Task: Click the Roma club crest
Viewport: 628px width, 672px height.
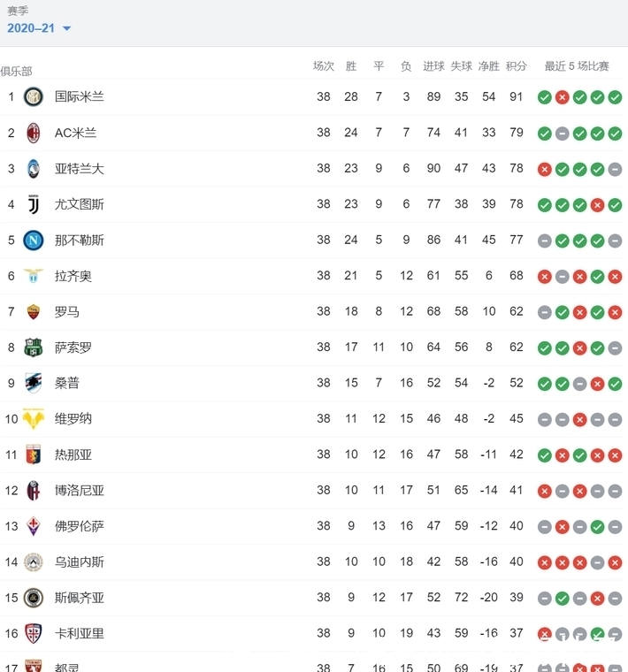Action: [x=33, y=311]
